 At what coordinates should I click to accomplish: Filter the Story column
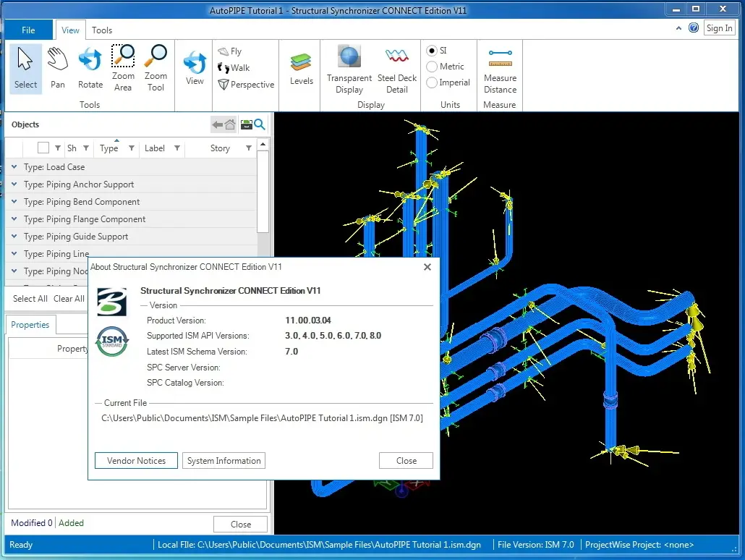click(249, 148)
